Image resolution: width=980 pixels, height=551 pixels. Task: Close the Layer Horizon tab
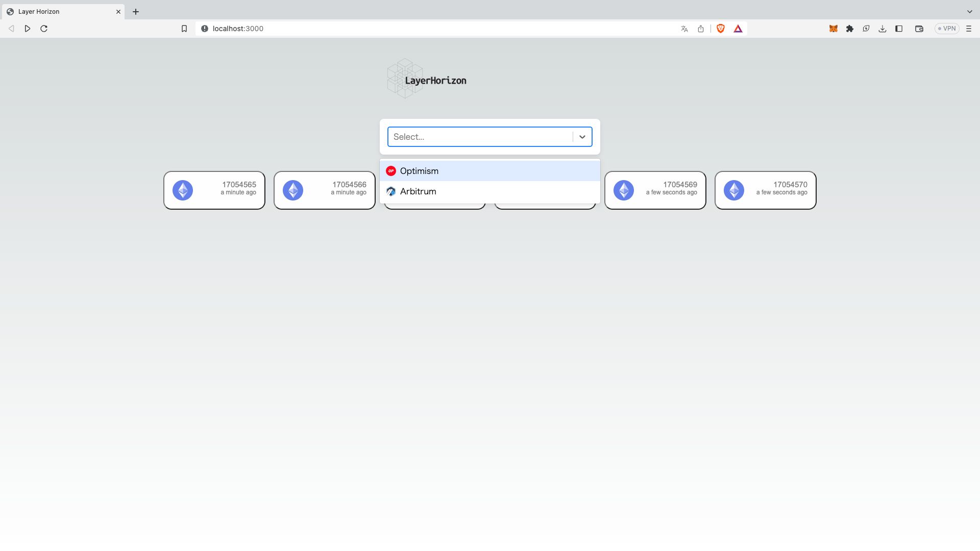click(118, 11)
